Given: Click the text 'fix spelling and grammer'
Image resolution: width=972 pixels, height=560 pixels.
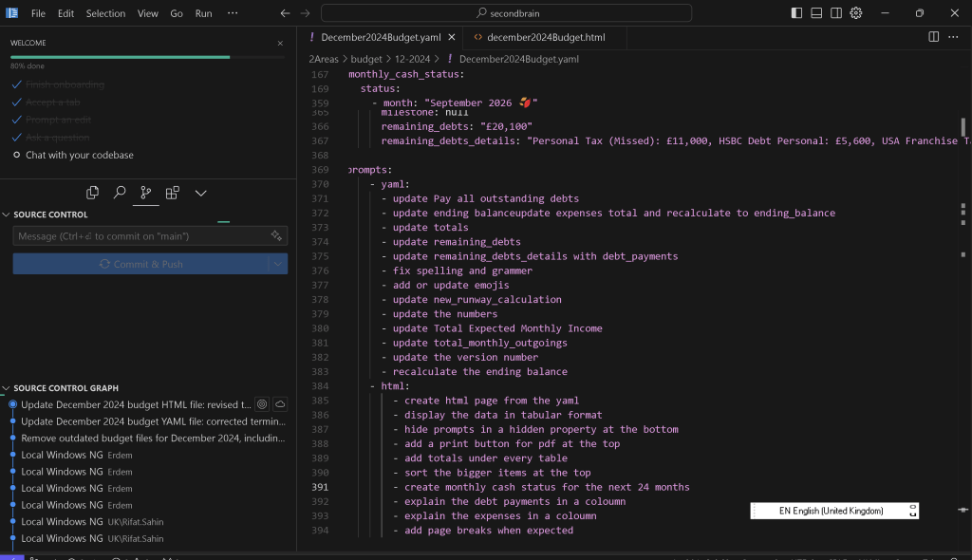Looking at the screenshot, I should [x=462, y=271].
